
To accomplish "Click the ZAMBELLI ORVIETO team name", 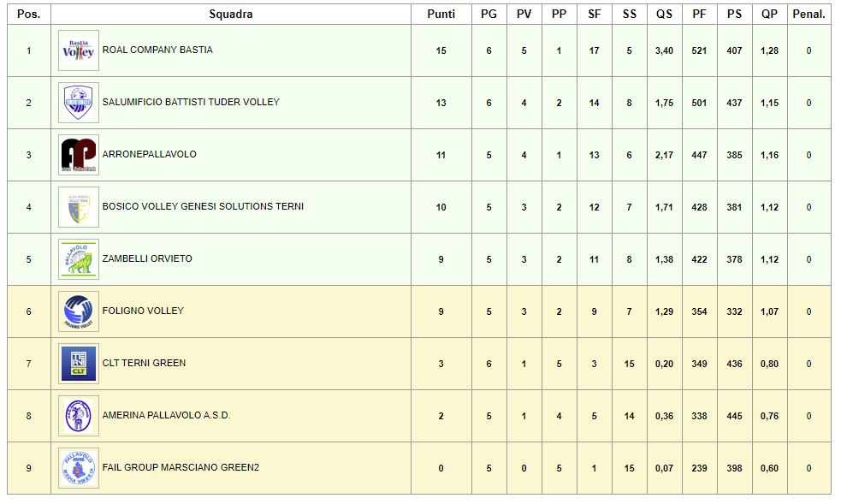I will click(x=147, y=258).
